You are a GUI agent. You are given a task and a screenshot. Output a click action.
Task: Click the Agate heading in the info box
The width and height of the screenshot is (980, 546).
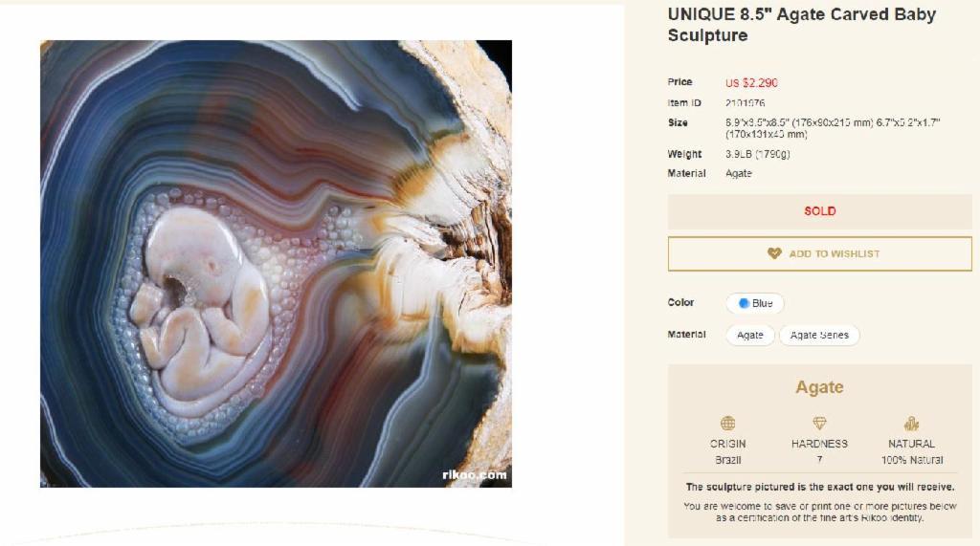coord(819,387)
